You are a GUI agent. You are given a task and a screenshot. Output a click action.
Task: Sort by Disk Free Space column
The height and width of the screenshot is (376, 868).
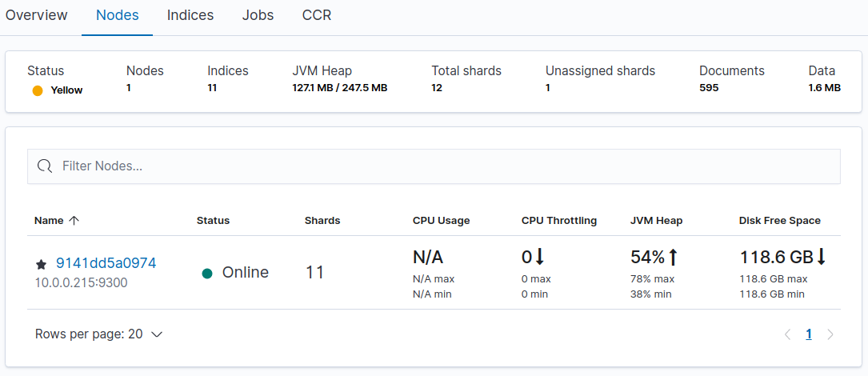coord(779,220)
